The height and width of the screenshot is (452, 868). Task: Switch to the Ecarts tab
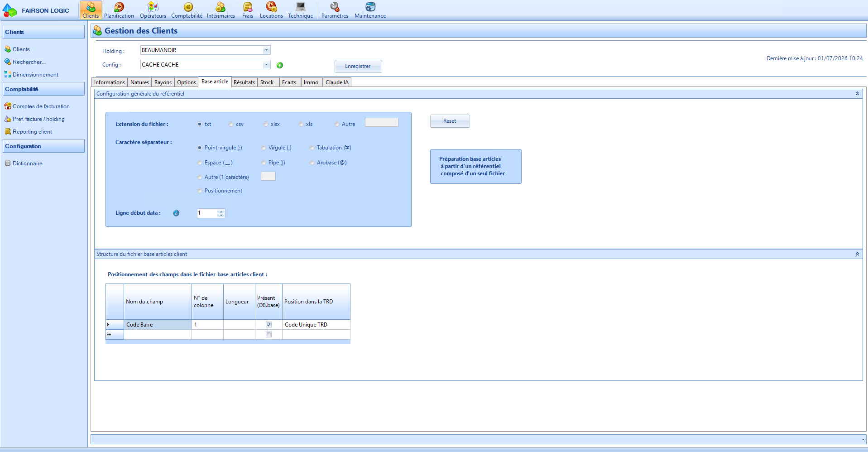(289, 82)
